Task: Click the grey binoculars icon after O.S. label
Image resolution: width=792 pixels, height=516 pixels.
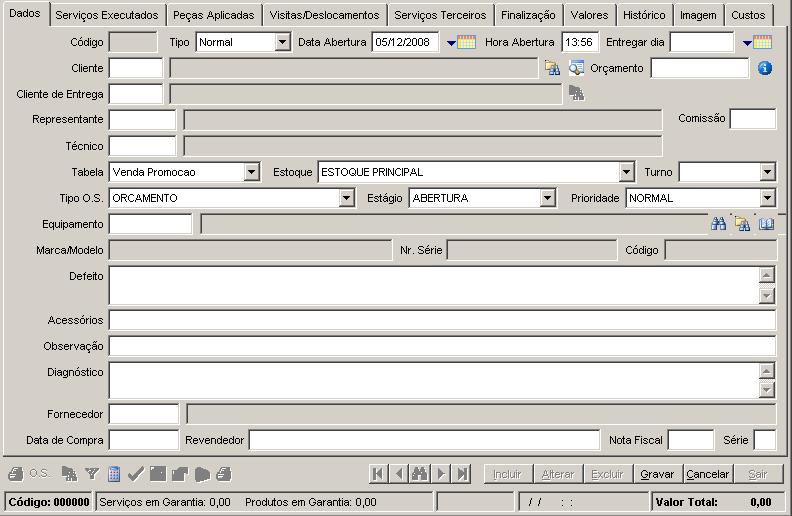Action: click(69, 474)
